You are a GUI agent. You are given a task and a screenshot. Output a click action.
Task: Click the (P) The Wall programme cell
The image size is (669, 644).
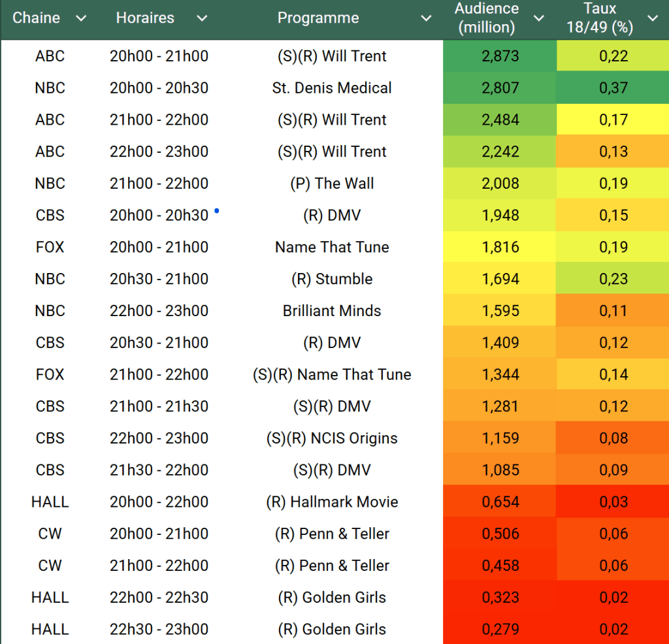pyautogui.click(x=332, y=184)
